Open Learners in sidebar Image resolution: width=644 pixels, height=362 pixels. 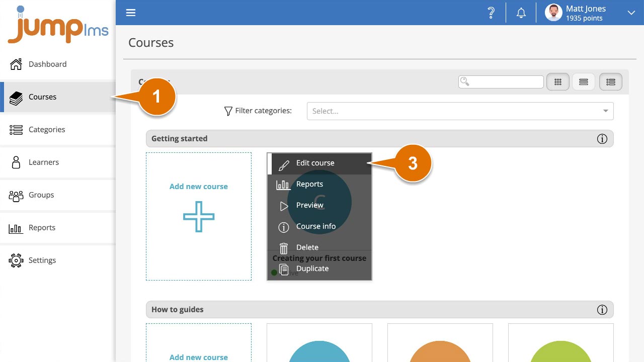(58, 162)
